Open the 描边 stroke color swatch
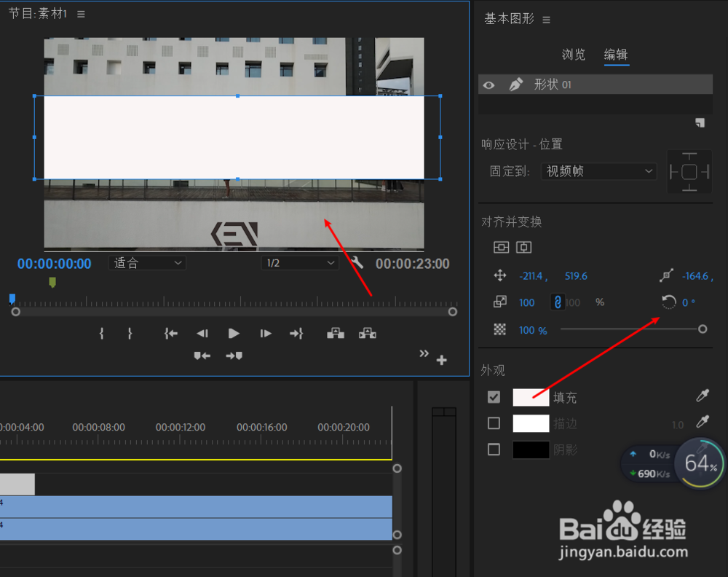The image size is (728, 577). click(531, 423)
